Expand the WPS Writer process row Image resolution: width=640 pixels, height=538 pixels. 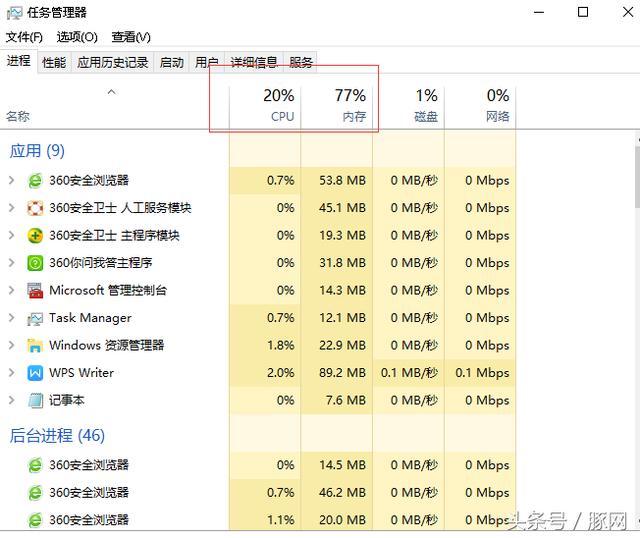pos(11,373)
